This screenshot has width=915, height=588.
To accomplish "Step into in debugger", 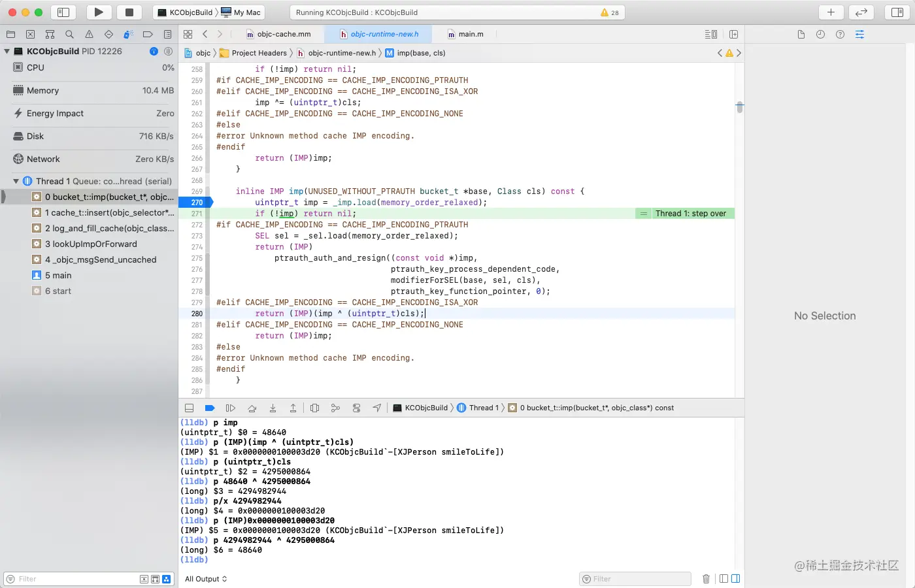I will point(273,408).
